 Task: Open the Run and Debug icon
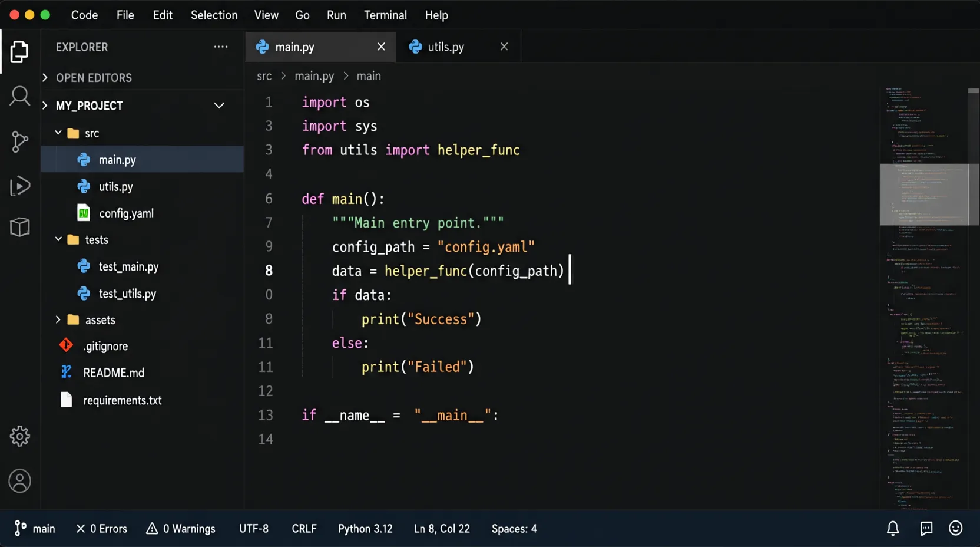pyautogui.click(x=19, y=186)
